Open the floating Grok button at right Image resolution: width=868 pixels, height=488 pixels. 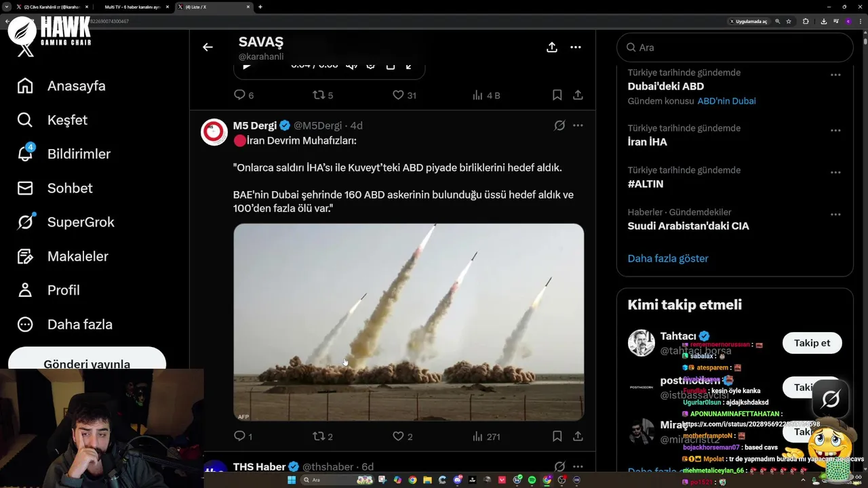tap(831, 399)
